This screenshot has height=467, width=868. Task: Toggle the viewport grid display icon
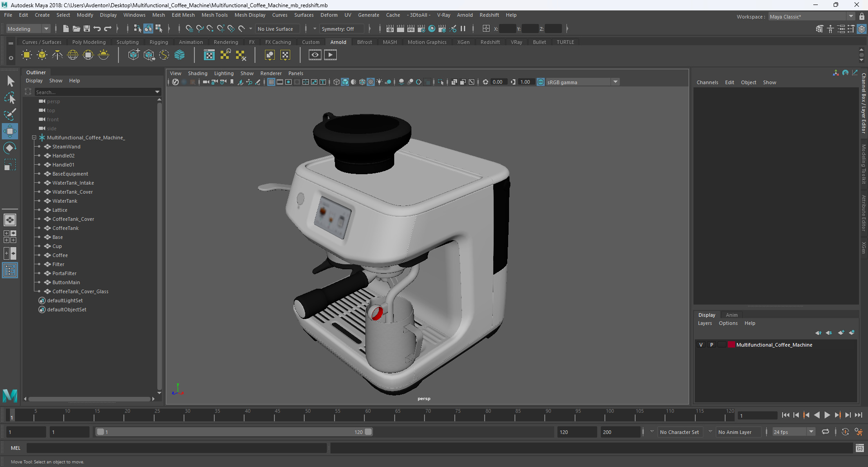click(271, 82)
